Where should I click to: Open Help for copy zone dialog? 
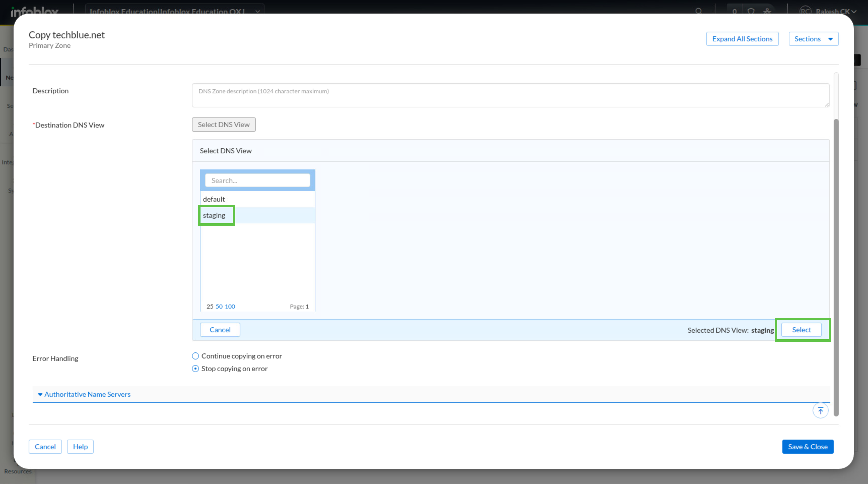80,446
